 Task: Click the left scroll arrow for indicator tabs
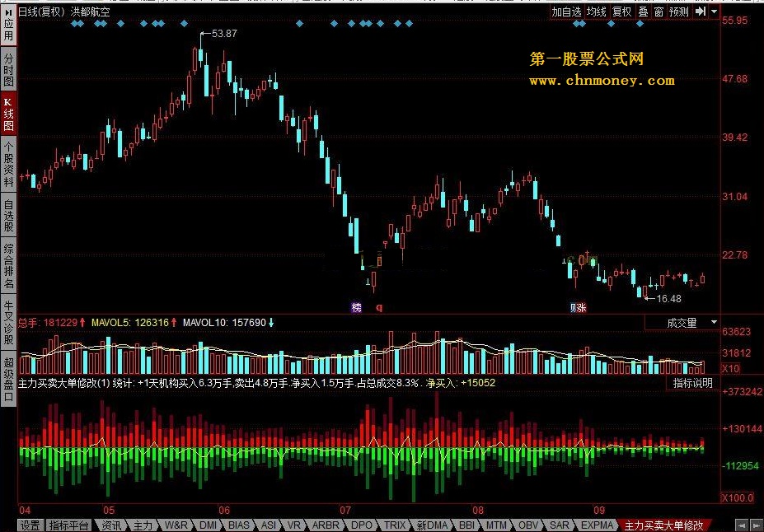[x=741, y=525]
